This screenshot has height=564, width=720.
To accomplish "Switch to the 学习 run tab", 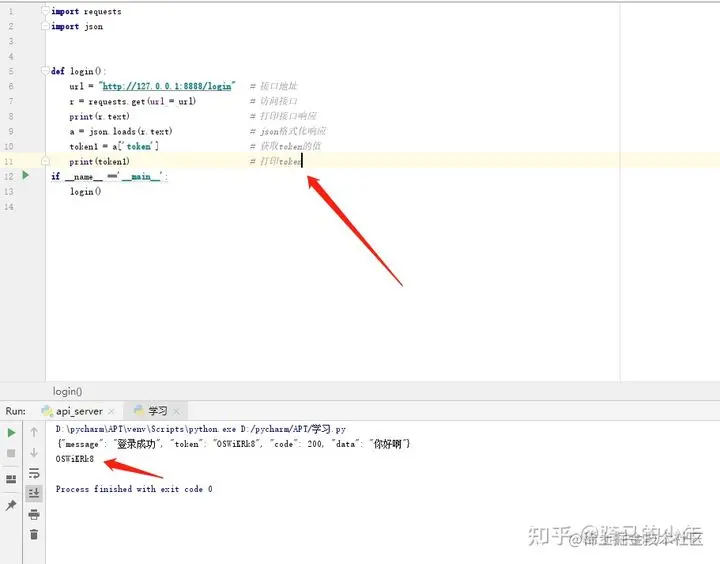I will coord(158,411).
